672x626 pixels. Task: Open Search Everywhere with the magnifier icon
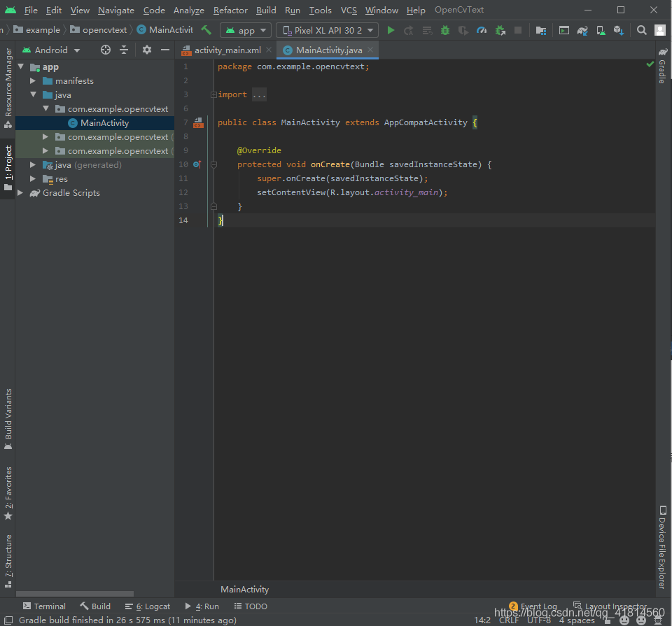[x=641, y=30]
